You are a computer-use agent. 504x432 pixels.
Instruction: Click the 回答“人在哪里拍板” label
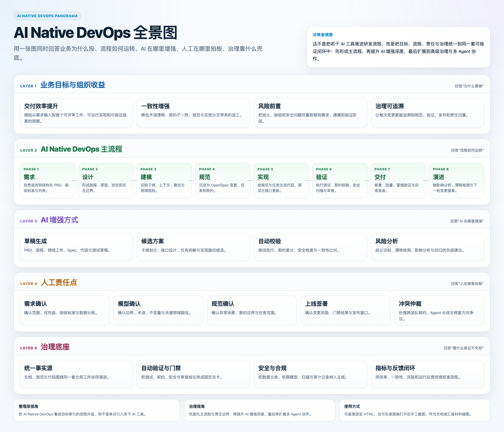click(467, 284)
